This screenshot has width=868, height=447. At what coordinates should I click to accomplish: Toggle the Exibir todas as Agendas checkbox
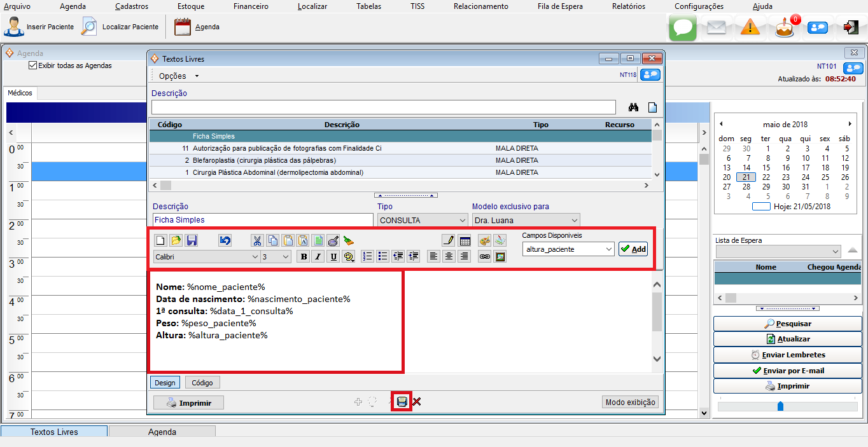pos(33,65)
